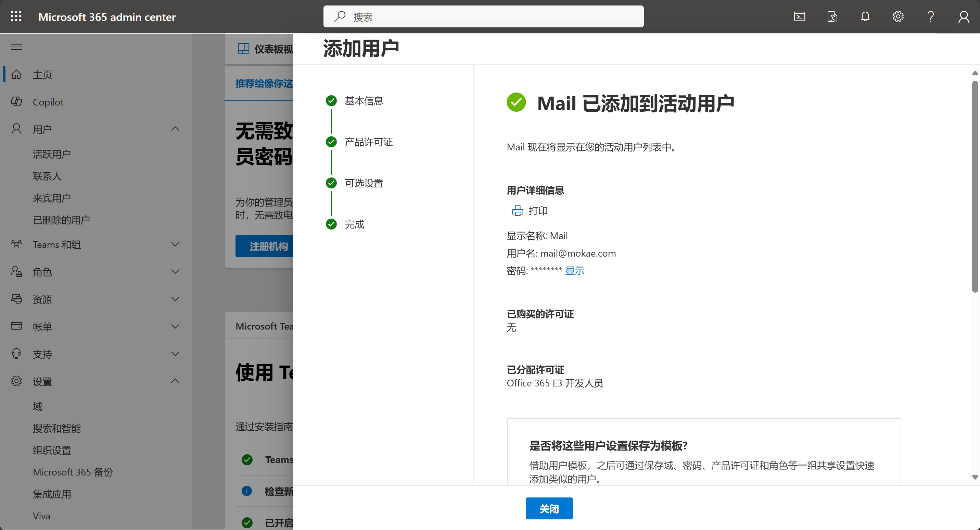Viewport: 980px width, 530px height.
Task: Click the Copilot icon in sidebar
Action: tap(16, 102)
